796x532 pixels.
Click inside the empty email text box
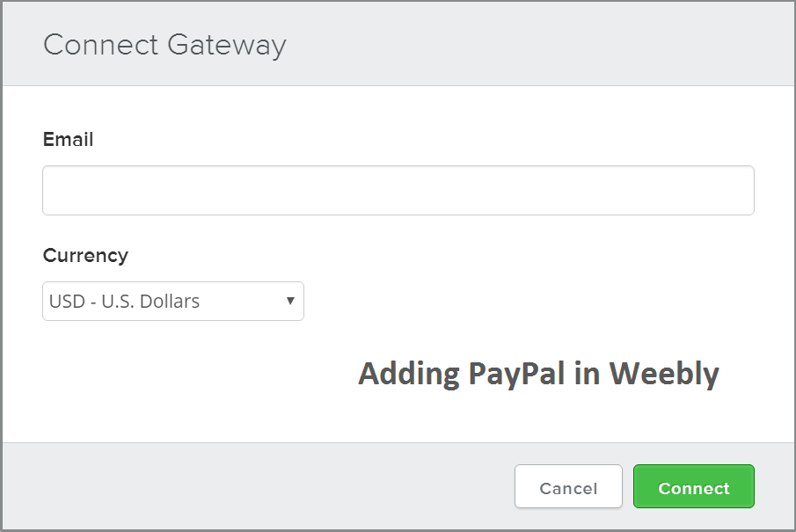click(x=398, y=189)
